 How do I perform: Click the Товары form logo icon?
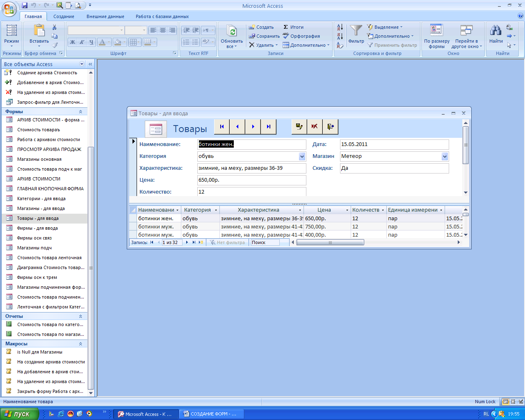(x=156, y=129)
